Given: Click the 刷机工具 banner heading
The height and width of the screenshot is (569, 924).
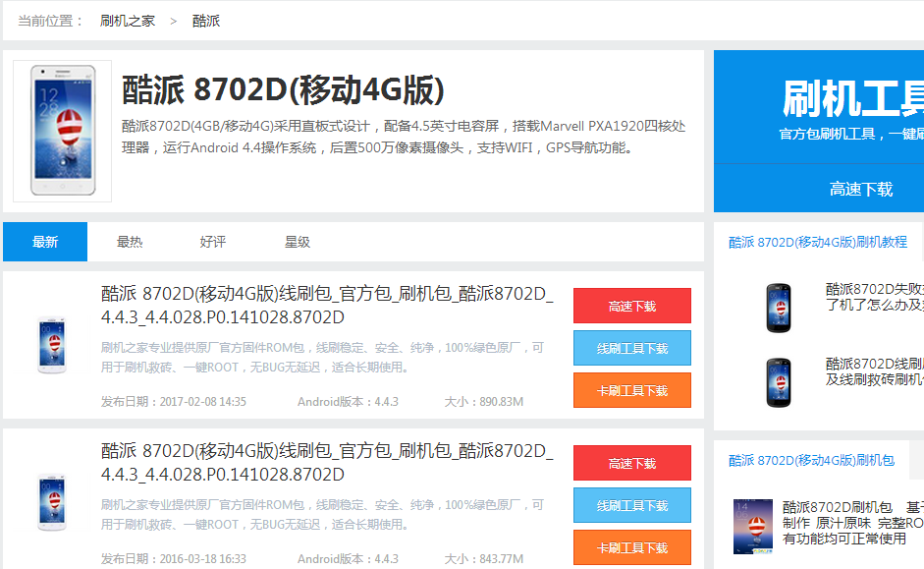Looking at the screenshot, I should (x=853, y=99).
